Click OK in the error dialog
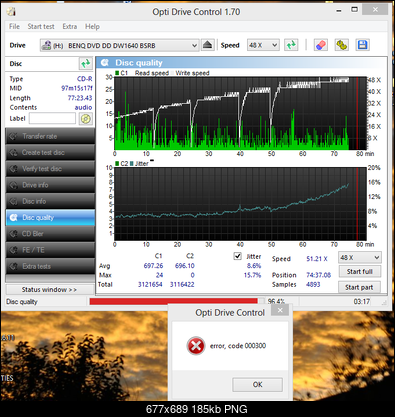This screenshot has width=395, height=417. click(x=257, y=385)
